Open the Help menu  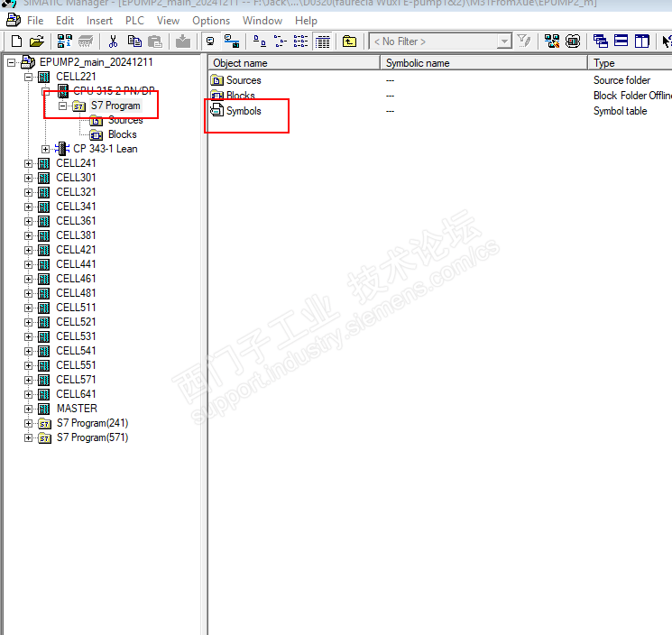tap(306, 21)
